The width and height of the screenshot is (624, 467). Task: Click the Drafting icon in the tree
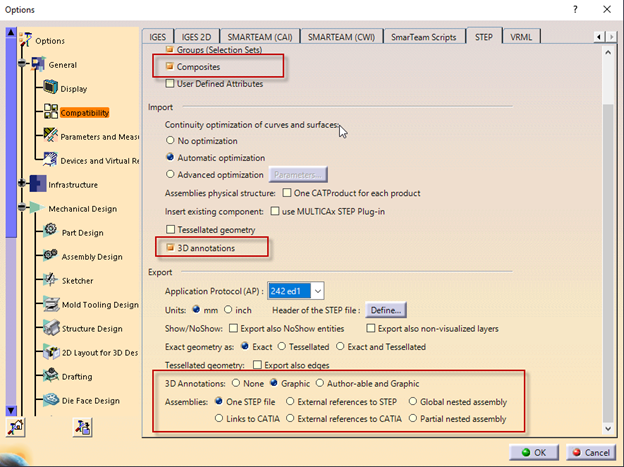tap(50, 377)
